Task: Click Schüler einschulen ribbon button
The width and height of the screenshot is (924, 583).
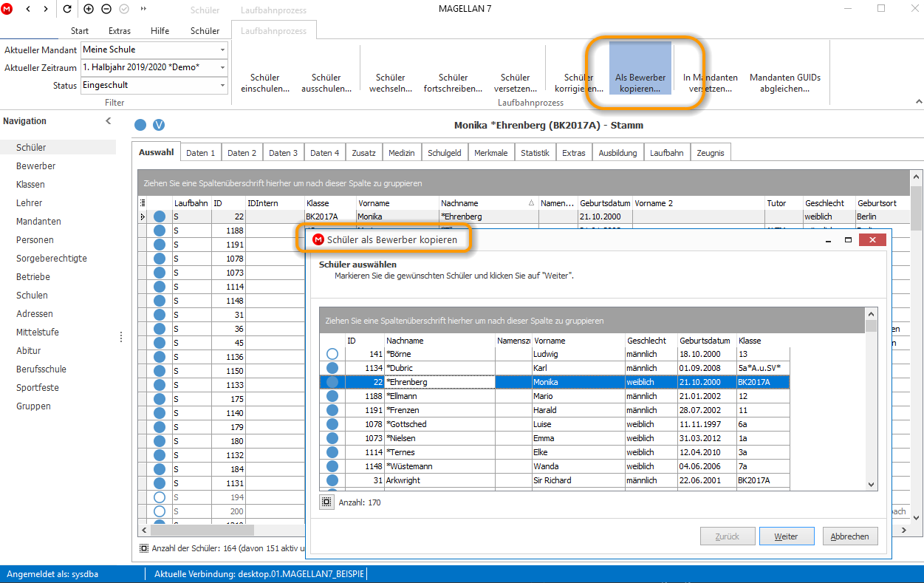Action: click(265, 83)
